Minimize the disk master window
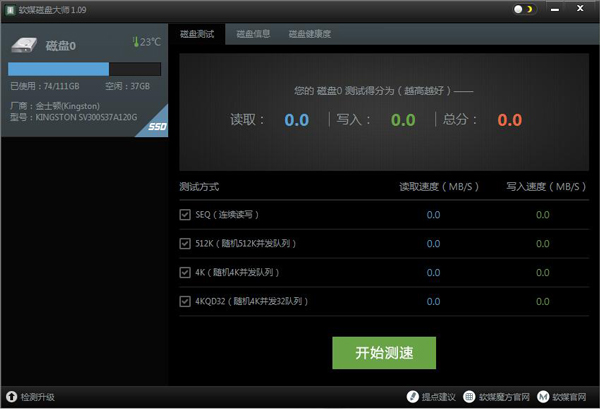 (554, 9)
